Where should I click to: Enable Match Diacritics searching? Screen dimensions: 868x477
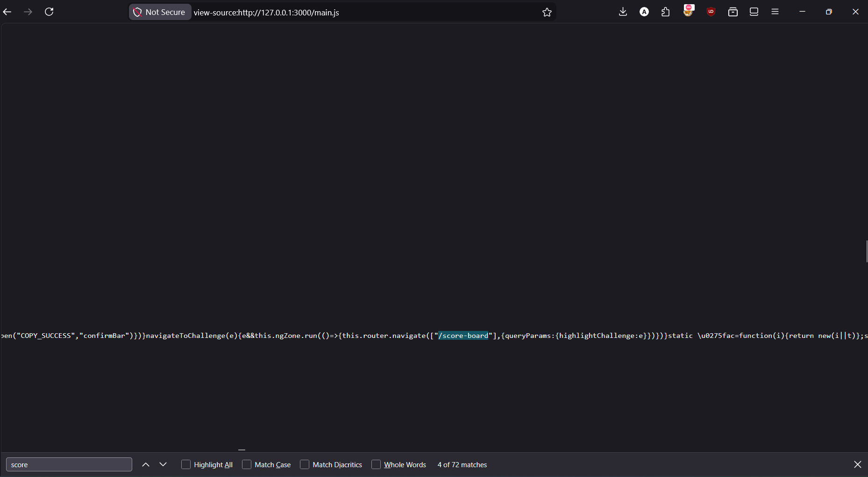pyautogui.click(x=305, y=464)
